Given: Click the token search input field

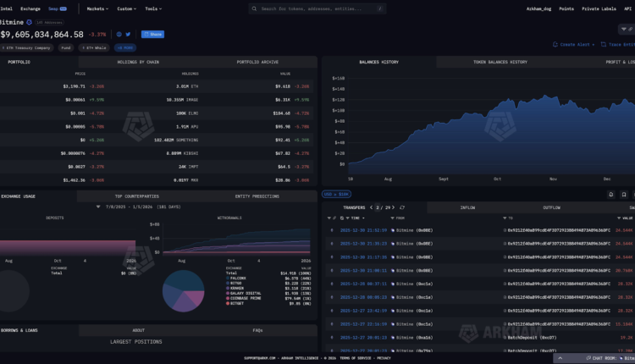Looking at the screenshot, I should [x=313, y=8].
